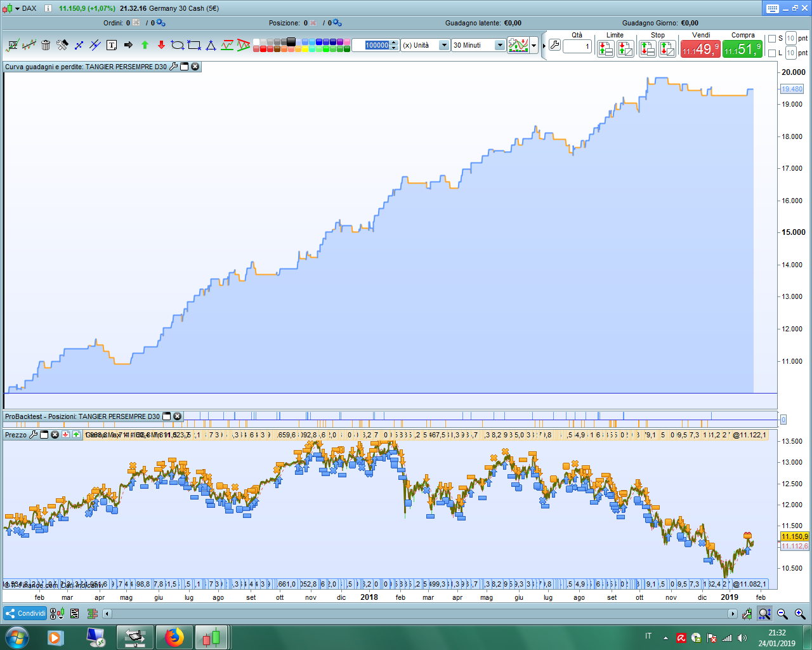
Task: Click the first Stop order icon
Action: coord(648,48)
